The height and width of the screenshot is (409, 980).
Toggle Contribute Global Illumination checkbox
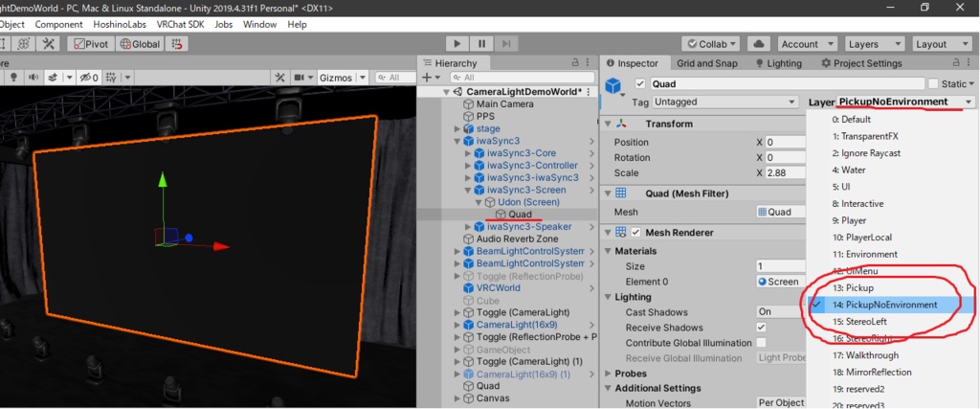point(761,343)
